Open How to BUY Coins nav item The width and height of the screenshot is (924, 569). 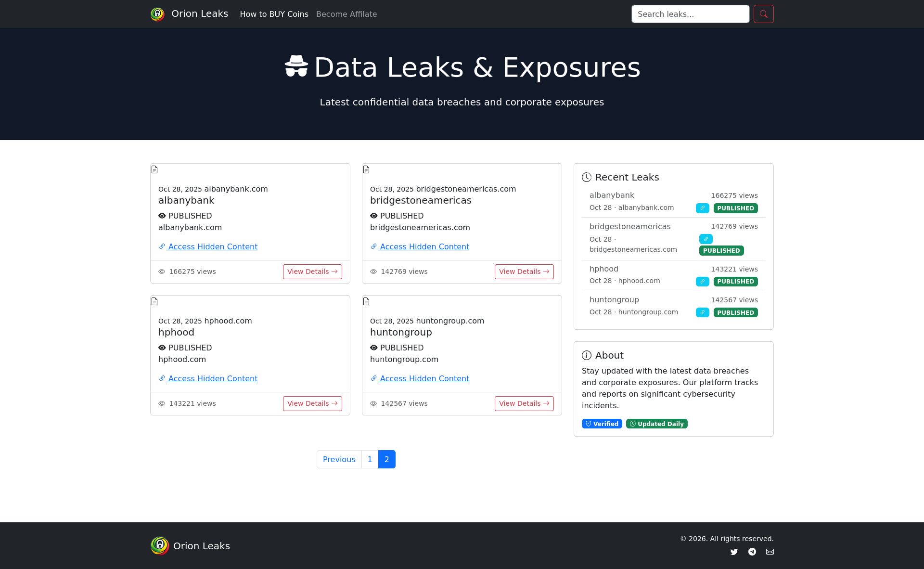(274, 14)
